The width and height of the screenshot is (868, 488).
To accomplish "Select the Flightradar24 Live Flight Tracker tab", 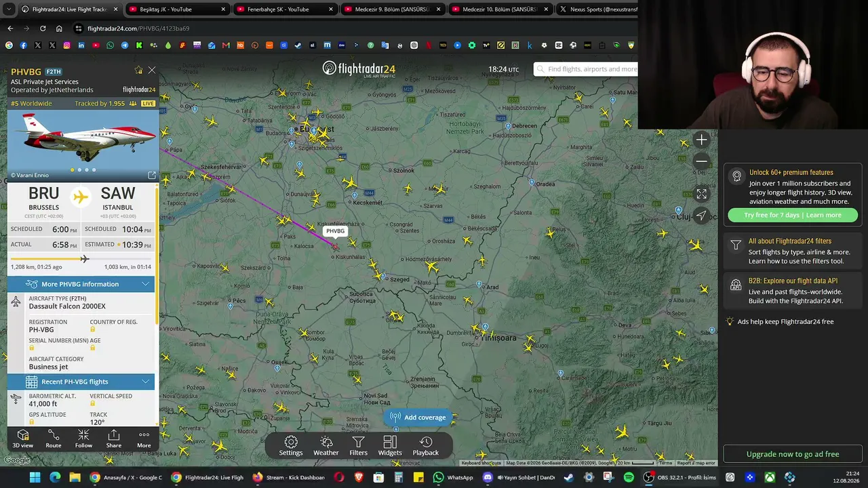I will [x=69, y=9].
